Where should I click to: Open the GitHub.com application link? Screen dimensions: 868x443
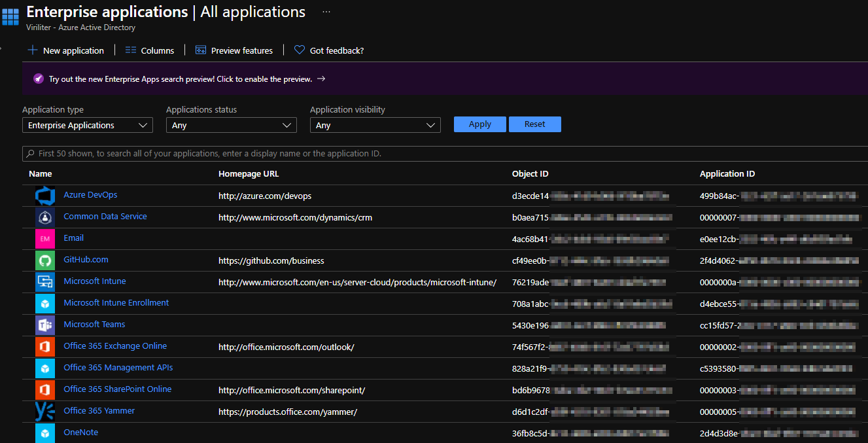[86, 260]
